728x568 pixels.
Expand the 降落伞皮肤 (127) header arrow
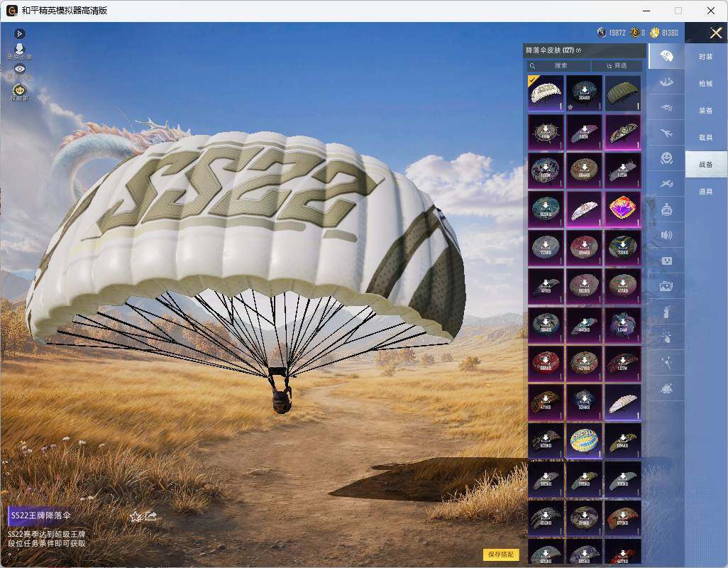coord(579,50)
